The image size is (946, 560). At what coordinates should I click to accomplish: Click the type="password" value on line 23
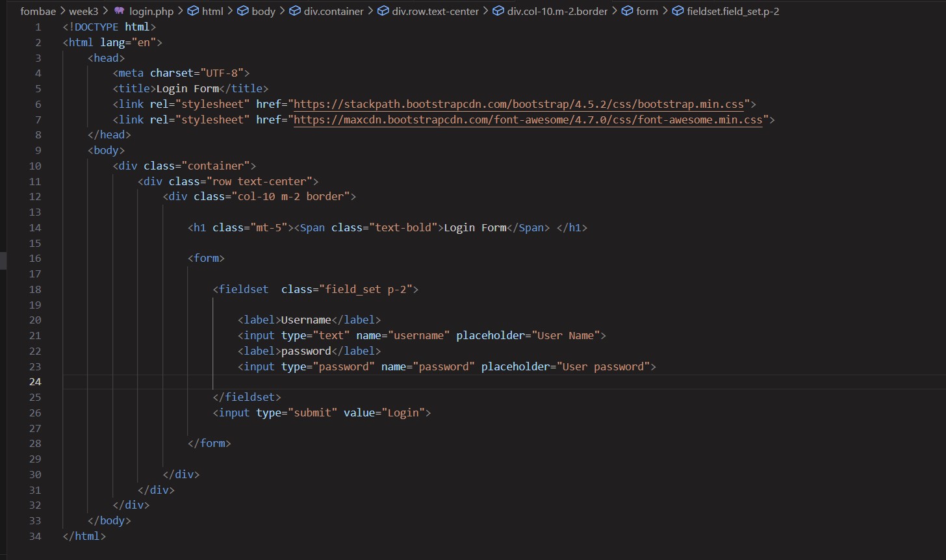344,366
